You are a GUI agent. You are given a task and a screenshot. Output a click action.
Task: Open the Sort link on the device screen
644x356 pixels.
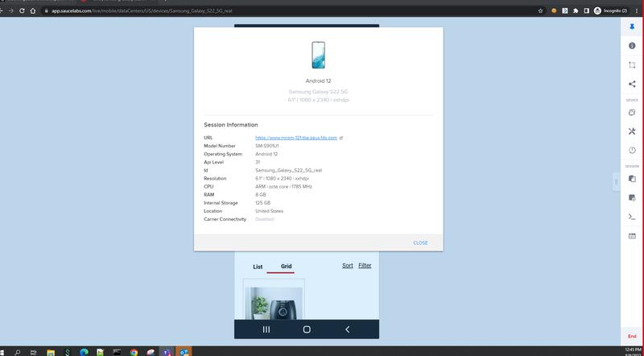coord(348,266)
